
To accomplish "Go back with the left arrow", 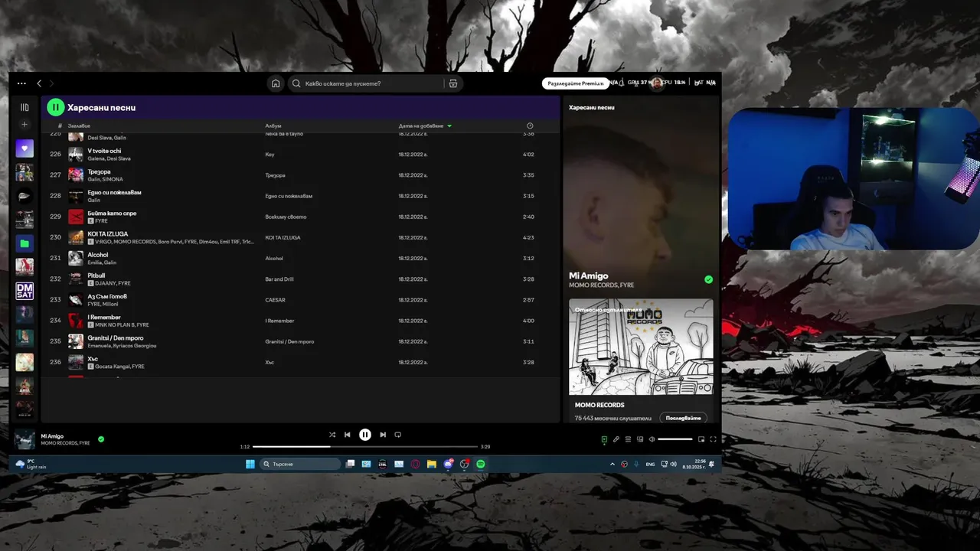I will [x=39, y=83].
